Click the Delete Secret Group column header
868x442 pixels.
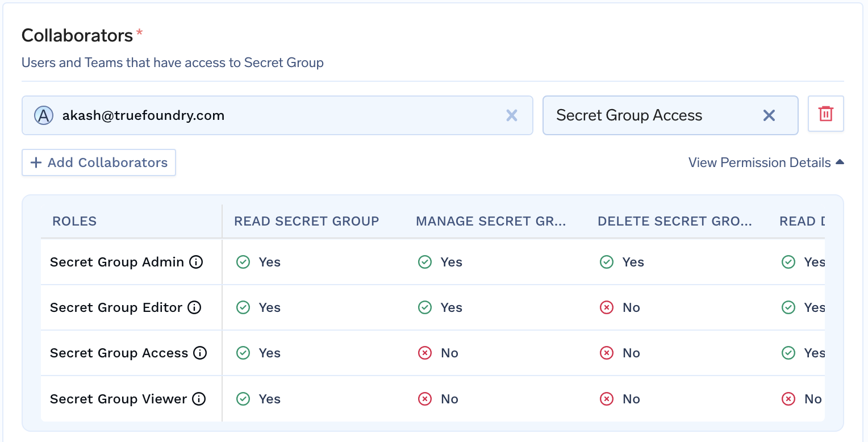click(675, 221)
